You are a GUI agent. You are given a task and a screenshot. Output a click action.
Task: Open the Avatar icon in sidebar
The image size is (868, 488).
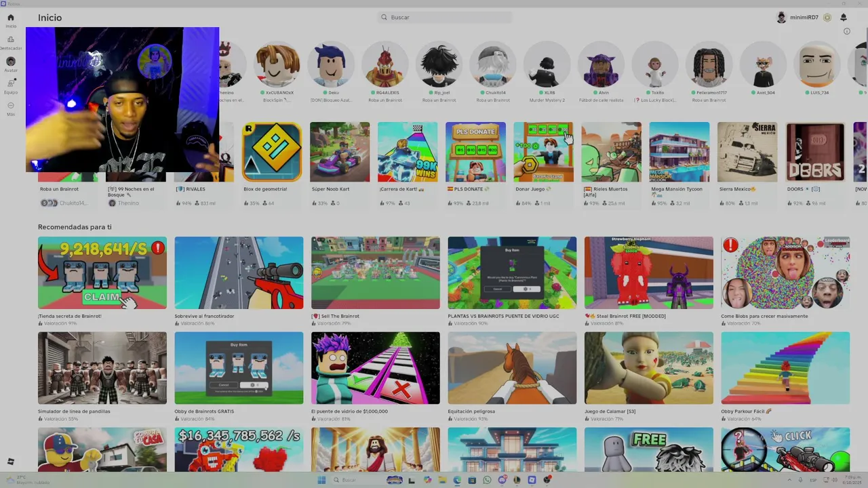(10, 61)
